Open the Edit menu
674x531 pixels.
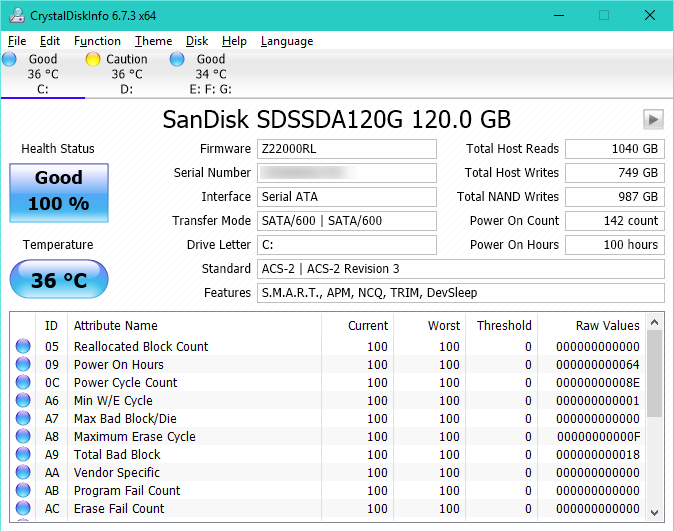50,41
